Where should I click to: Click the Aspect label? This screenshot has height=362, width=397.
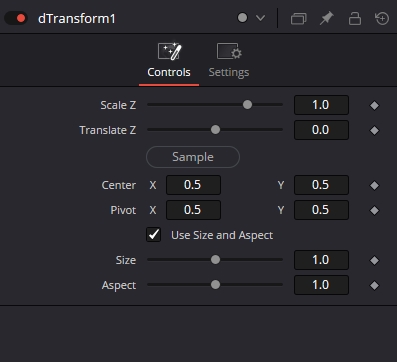[x=119, y=285]
